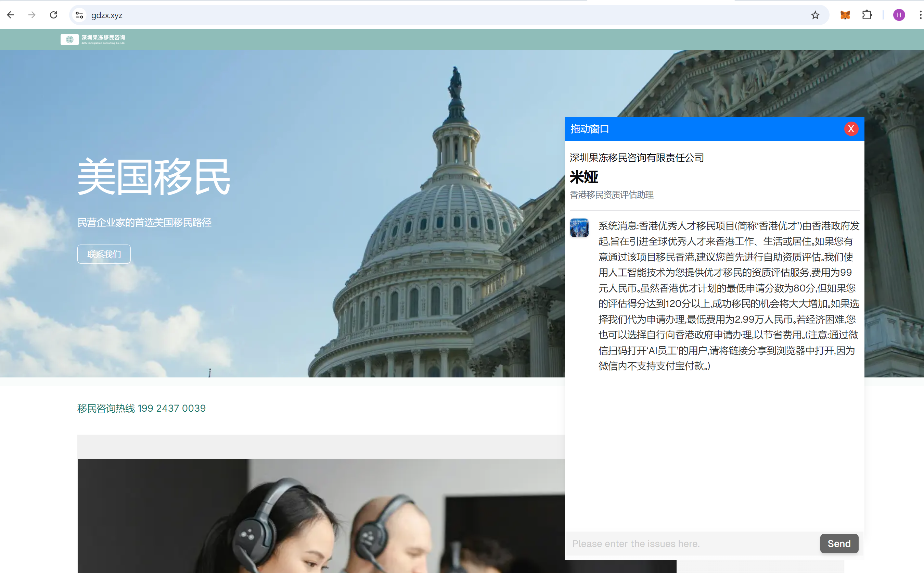The image size is (924, 573).
Task: Reload the gdzx.xyz page
Action: point(53,15)
